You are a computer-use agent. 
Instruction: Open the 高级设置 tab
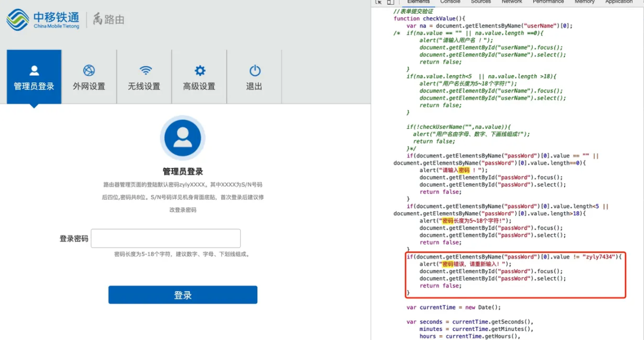click(x=199, y=77)
